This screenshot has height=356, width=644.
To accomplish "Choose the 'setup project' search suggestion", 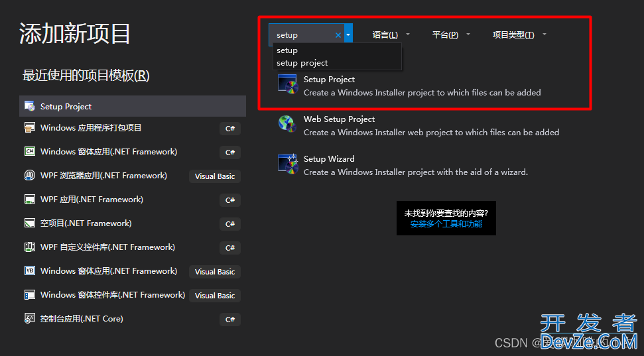I will [x=337, y=63].
